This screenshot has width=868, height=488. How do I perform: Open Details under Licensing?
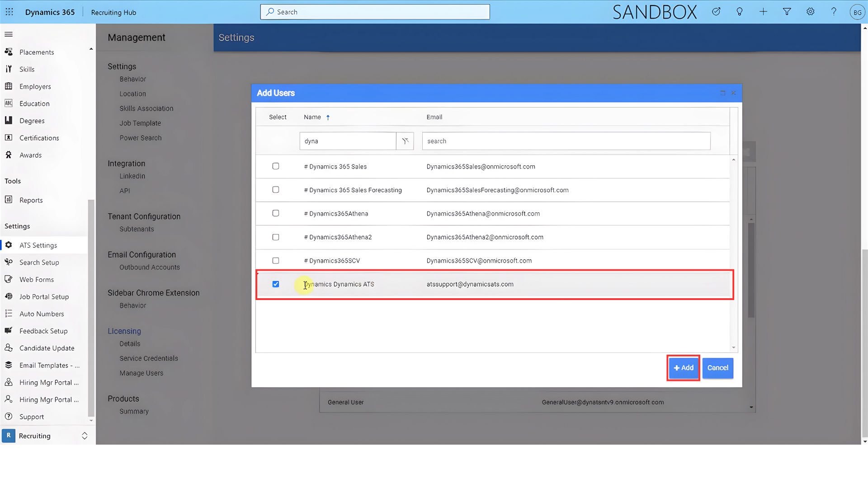[130, 344]
